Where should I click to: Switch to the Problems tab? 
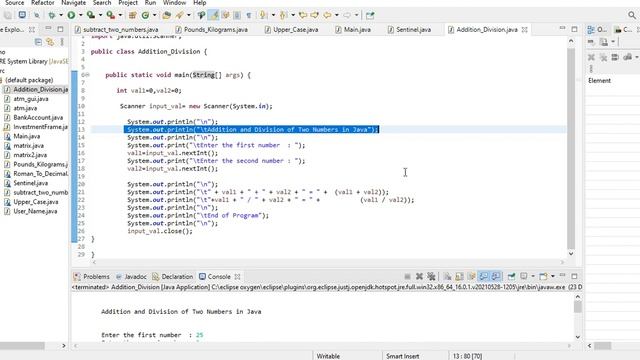[92, 277]
